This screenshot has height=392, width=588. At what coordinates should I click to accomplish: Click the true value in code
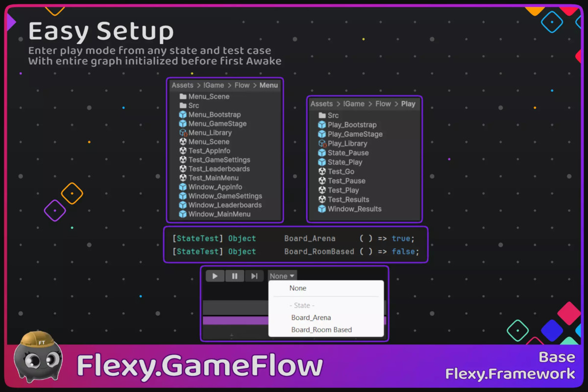pos(401,239)
